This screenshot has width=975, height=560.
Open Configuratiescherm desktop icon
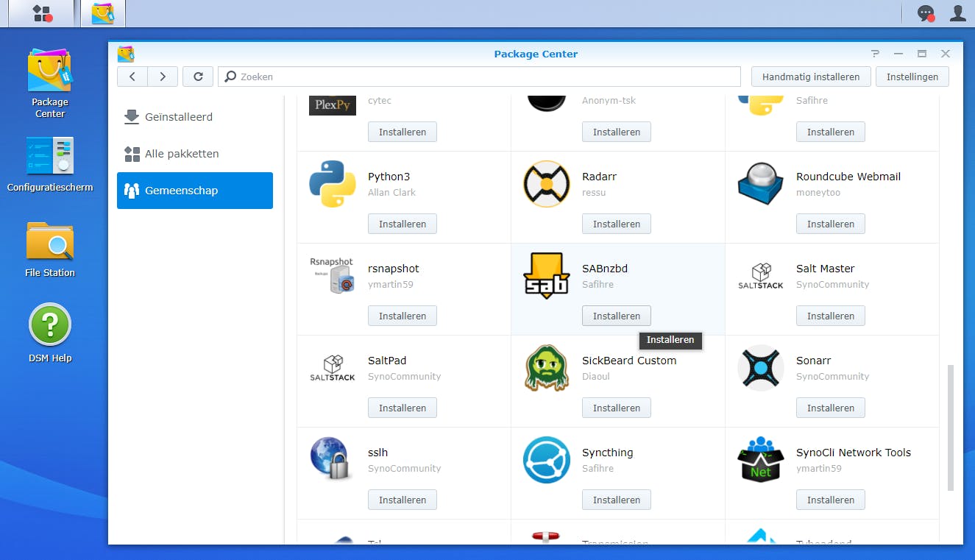coord(50,163)
